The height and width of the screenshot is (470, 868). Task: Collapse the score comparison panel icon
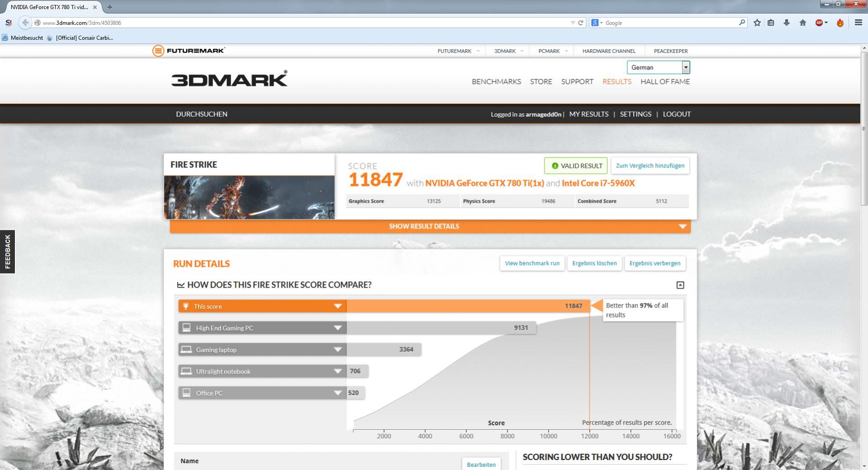[680, 285]
